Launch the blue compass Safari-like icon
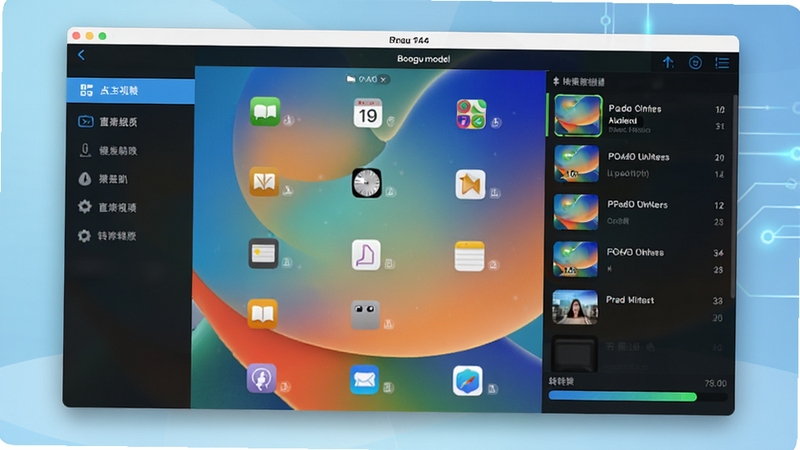 point(467,381)
